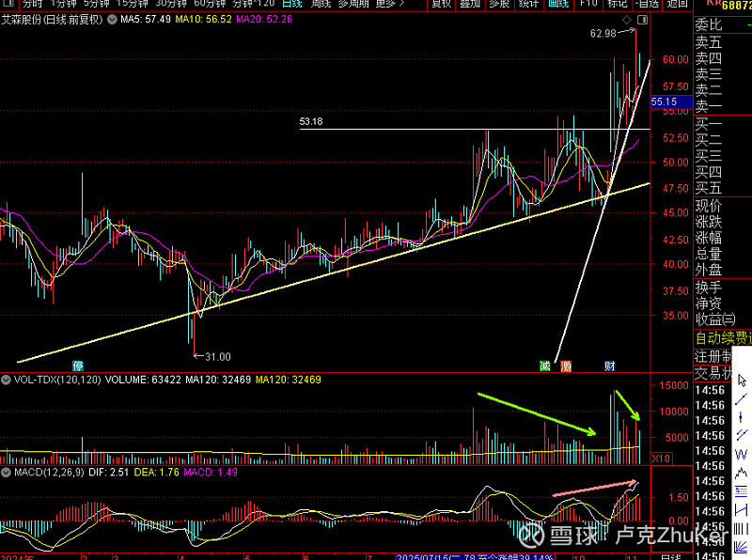Toggle the side panel layout icon
This screenshot has height=560, width=752.
click(x=642, y=20)
